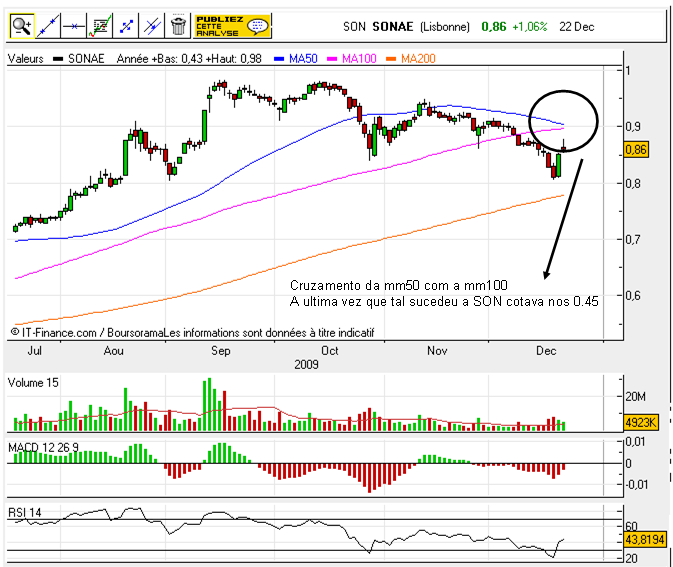Click the SONAE legend series name

pyautogui.click(x=86, y=59)
